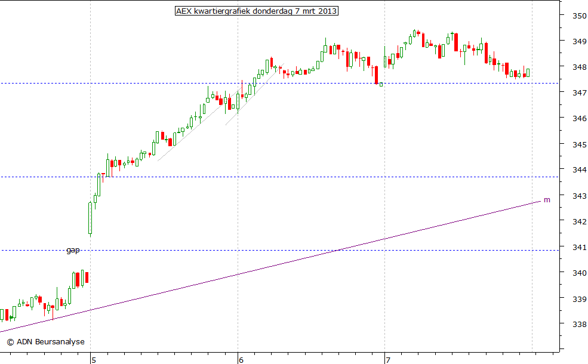Click the price axis value 349

coord(580,41)
